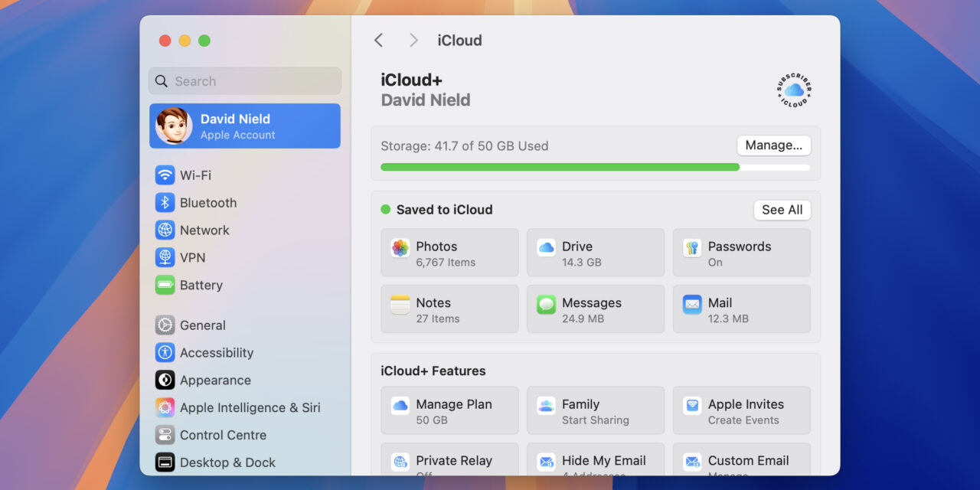
Task: Click the Photos flower icon
Action: [400, 248]
